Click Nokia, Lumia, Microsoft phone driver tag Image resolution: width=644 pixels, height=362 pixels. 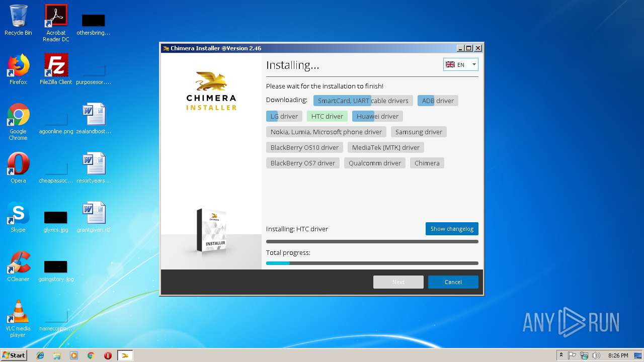click(326, 132)
